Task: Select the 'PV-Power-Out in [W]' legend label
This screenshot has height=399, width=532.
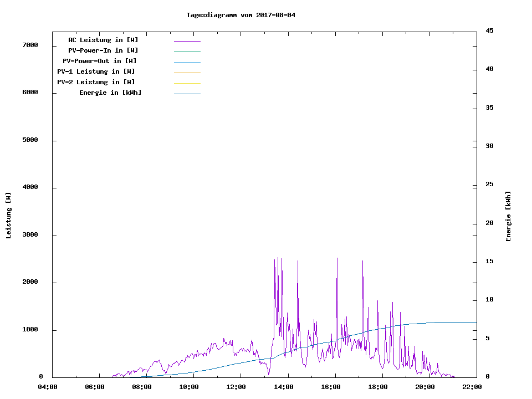Action: (100, 61)
